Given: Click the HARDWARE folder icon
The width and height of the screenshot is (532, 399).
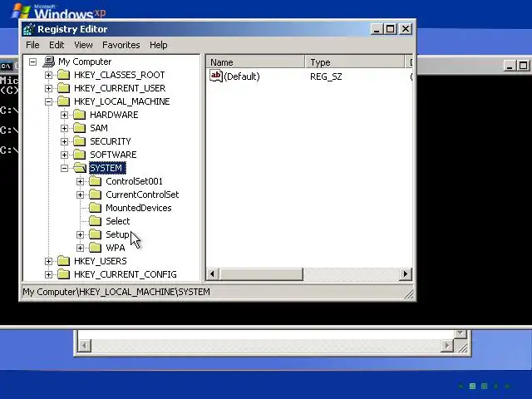Looking at the screenshot, I should click(80, 115).
